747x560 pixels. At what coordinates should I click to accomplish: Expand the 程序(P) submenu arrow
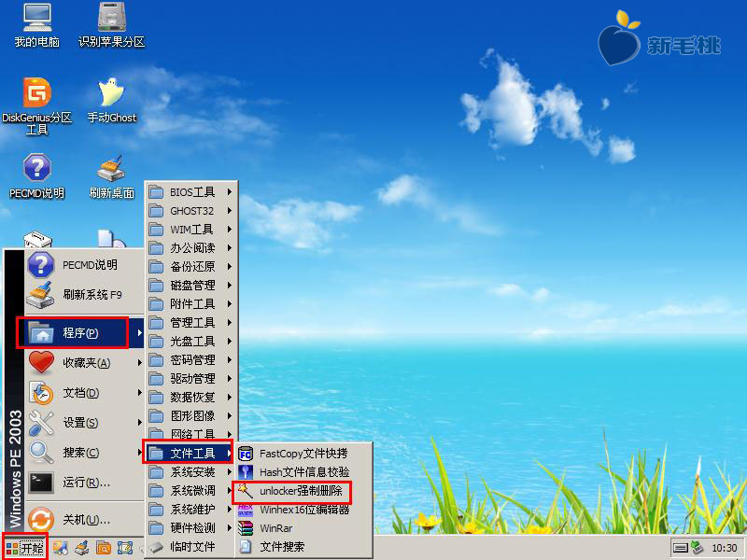139,333
